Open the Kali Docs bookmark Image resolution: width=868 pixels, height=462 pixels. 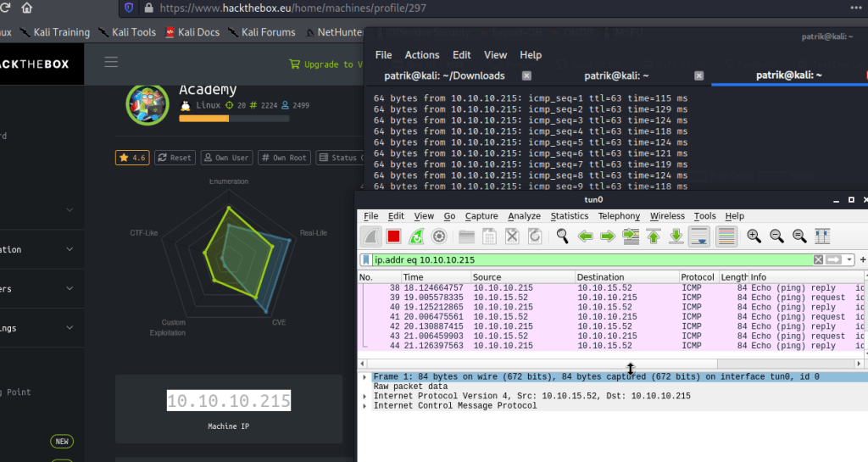tap(192, 32)
